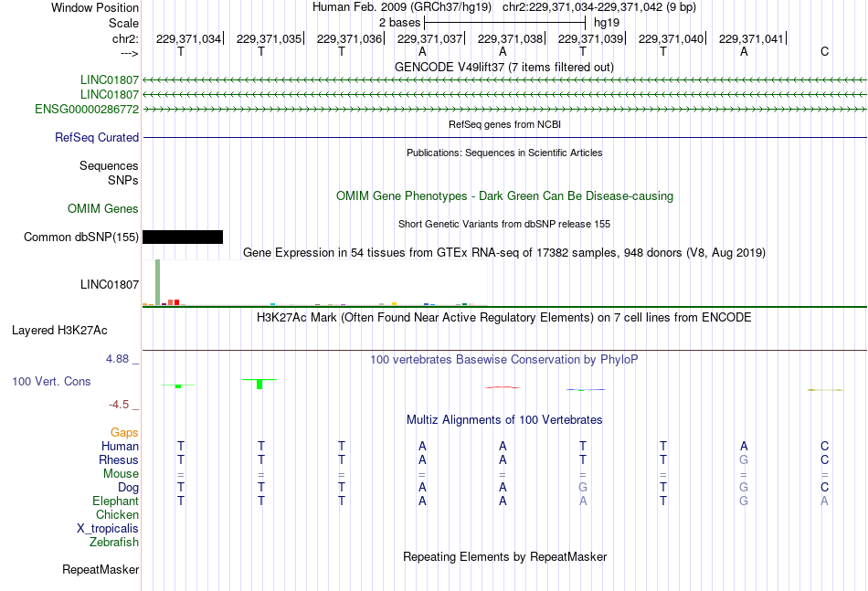Click the SNPs track label

(123, 180)
